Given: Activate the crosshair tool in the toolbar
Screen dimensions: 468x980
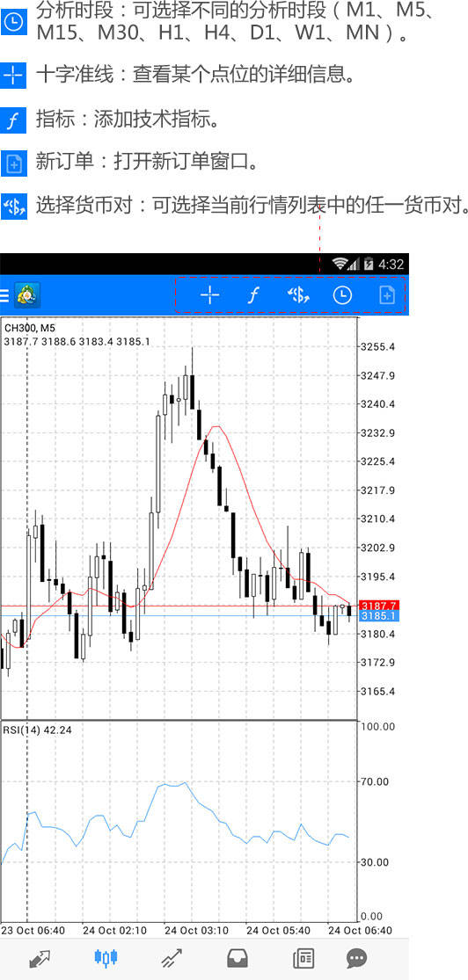Looking at the screenshot, I should click(x=209, y=295).
